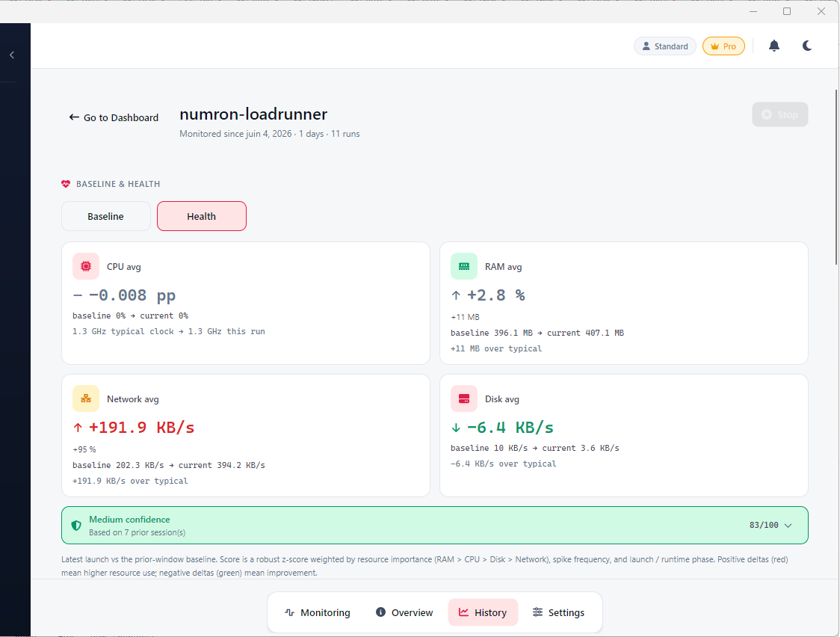This screenshot has height=637, width=840.
Task: Click the Medium confidence shield icon
Action: [x=77, y=526]
